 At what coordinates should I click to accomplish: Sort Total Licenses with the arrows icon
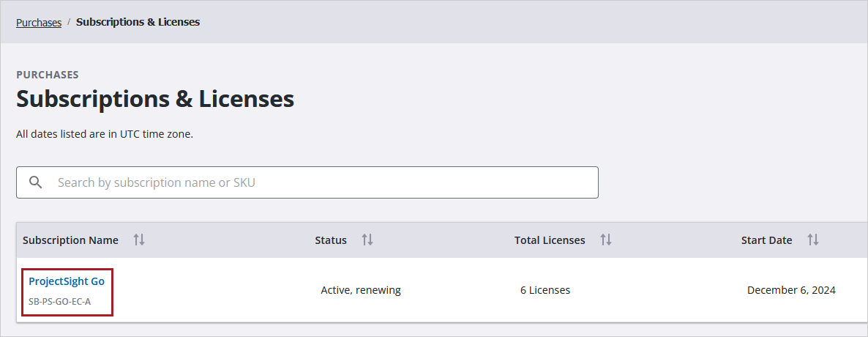(606, 240)
